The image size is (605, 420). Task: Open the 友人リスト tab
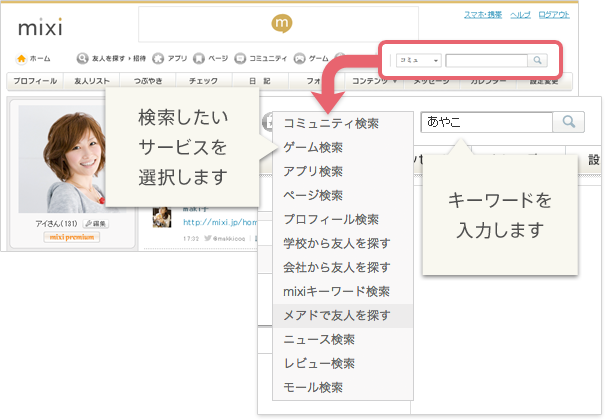tap(92, 81)
